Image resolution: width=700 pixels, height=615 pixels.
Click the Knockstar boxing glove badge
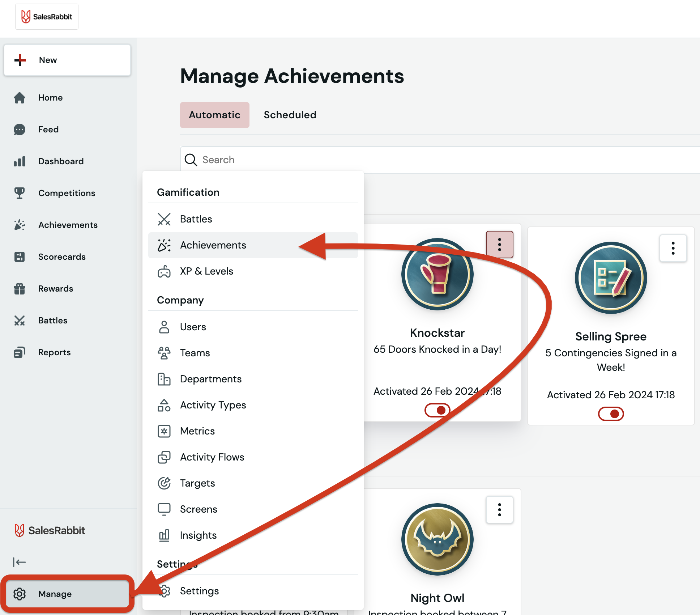tap(437, 274)
